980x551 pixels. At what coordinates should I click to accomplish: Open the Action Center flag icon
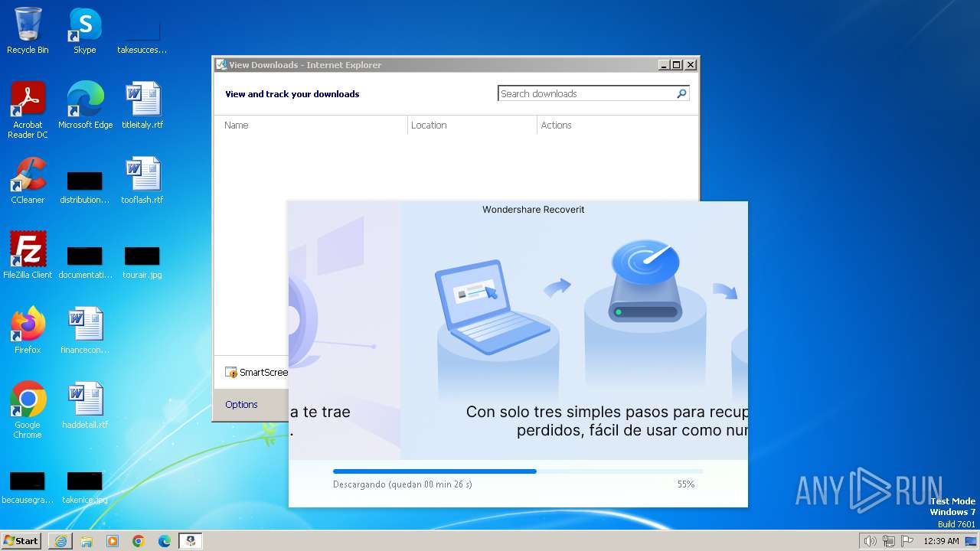(907, 541)
